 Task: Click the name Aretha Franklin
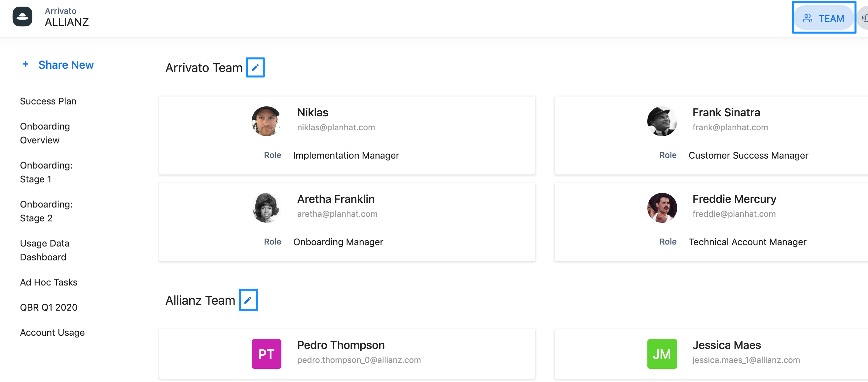[336, 199]
